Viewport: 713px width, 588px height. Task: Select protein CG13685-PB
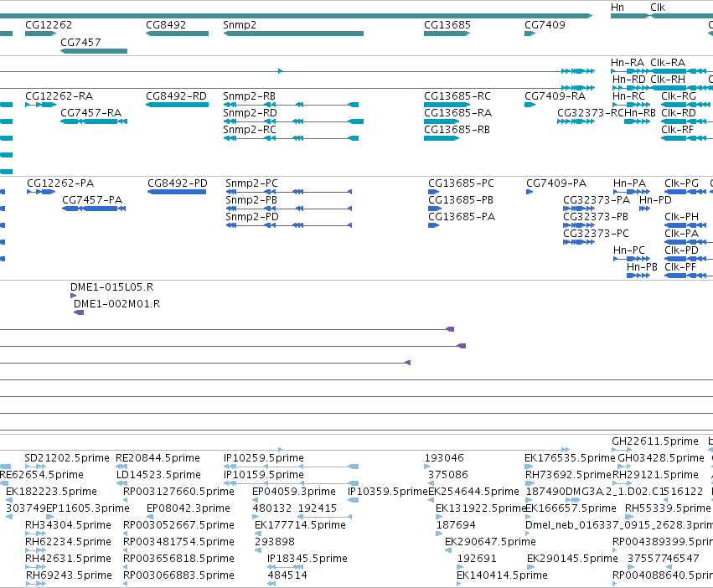pyautogui.click(x=461, y=200)
